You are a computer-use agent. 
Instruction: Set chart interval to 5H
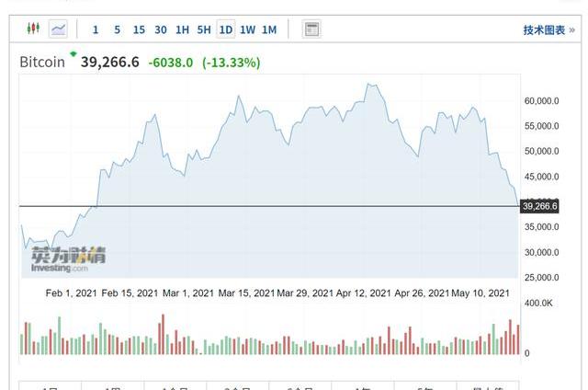click(x=204, y=29)
